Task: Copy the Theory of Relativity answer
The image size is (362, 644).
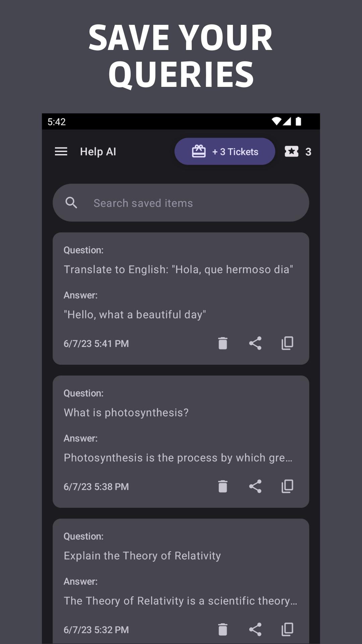Action: (x=287, y=630)
